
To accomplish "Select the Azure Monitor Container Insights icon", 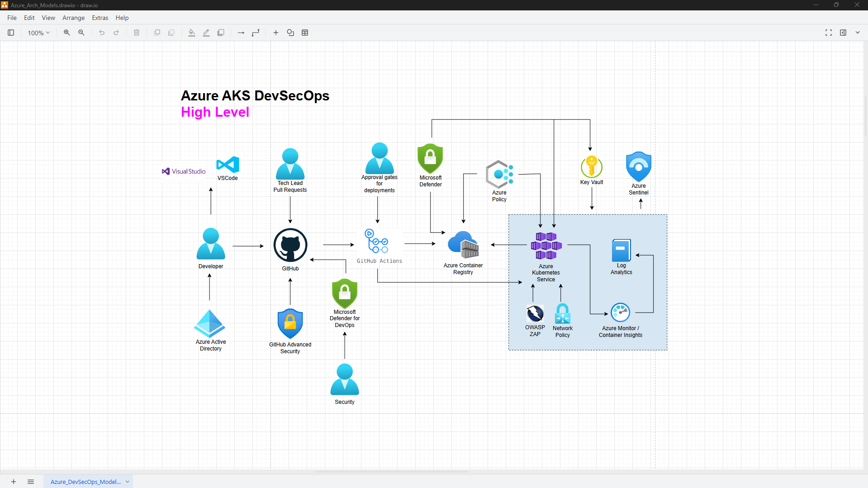I will (621, 313).
